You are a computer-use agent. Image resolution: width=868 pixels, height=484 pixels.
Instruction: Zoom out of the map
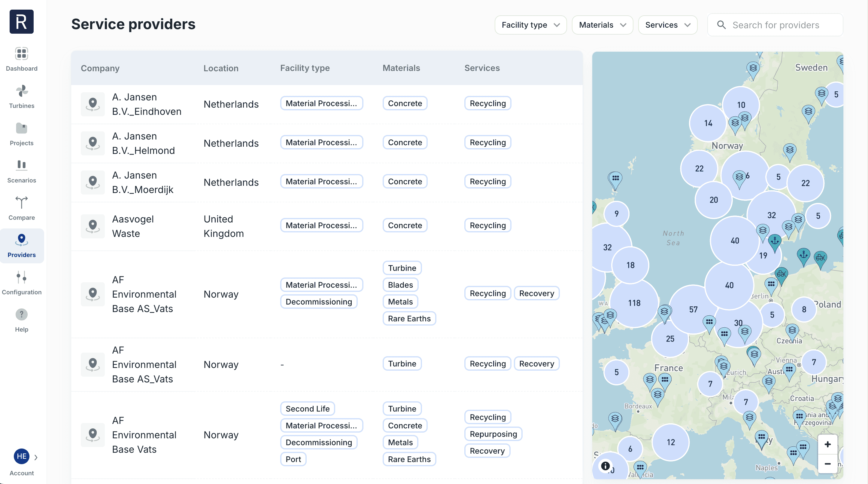tap(827, 464)
